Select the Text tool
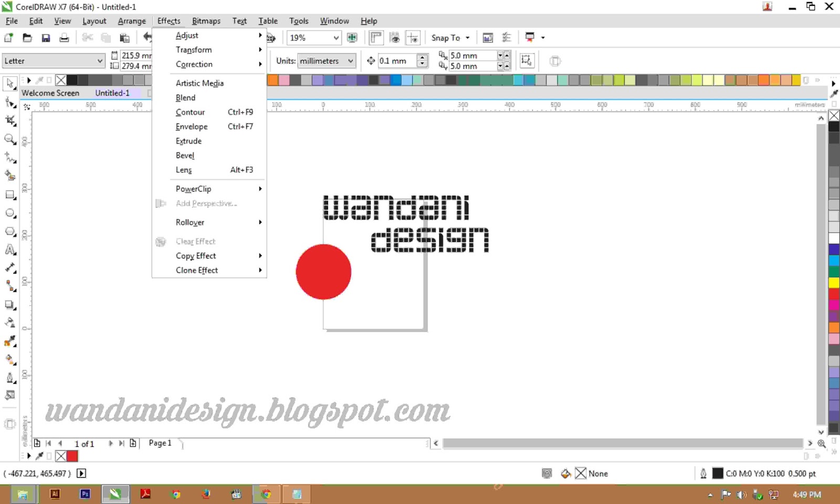 pos(10,250)
